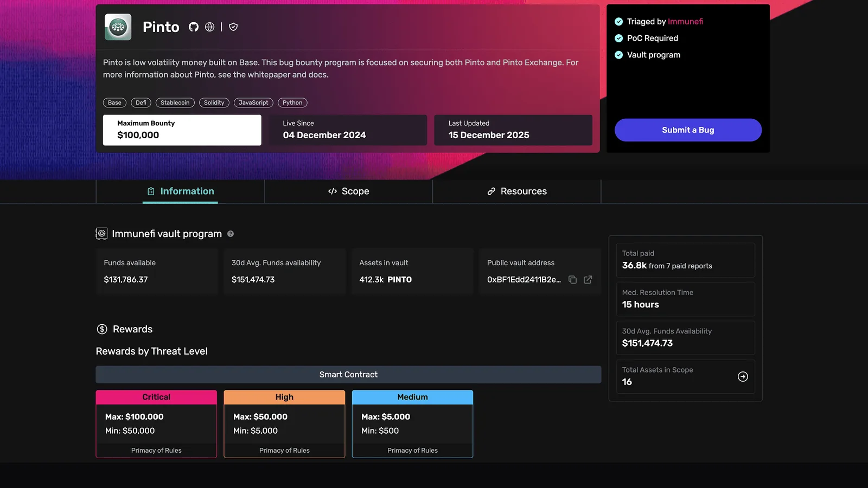868x488 pixels.
Task: Open vault address in external explorer
Action: (x=588, y=280)
